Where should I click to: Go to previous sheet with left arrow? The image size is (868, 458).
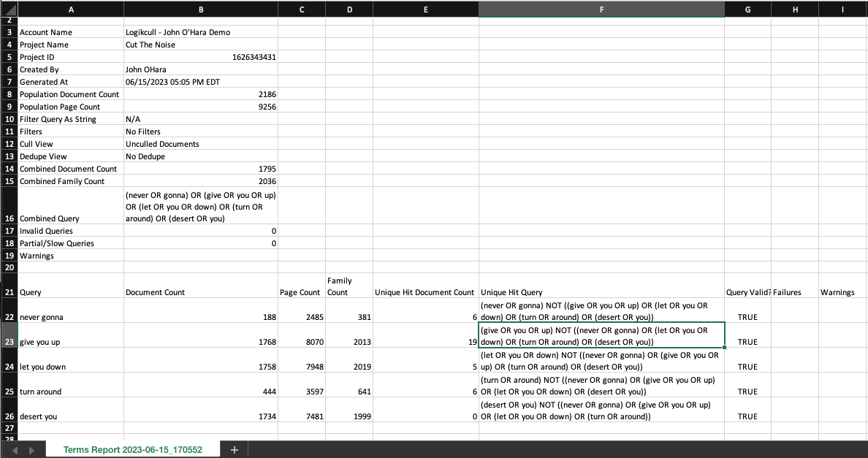tap(15, 450)
